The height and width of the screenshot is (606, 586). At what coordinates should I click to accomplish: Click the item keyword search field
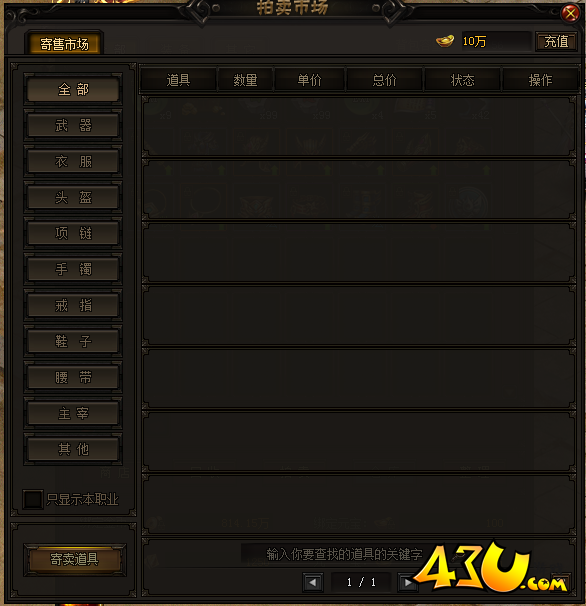344,554
